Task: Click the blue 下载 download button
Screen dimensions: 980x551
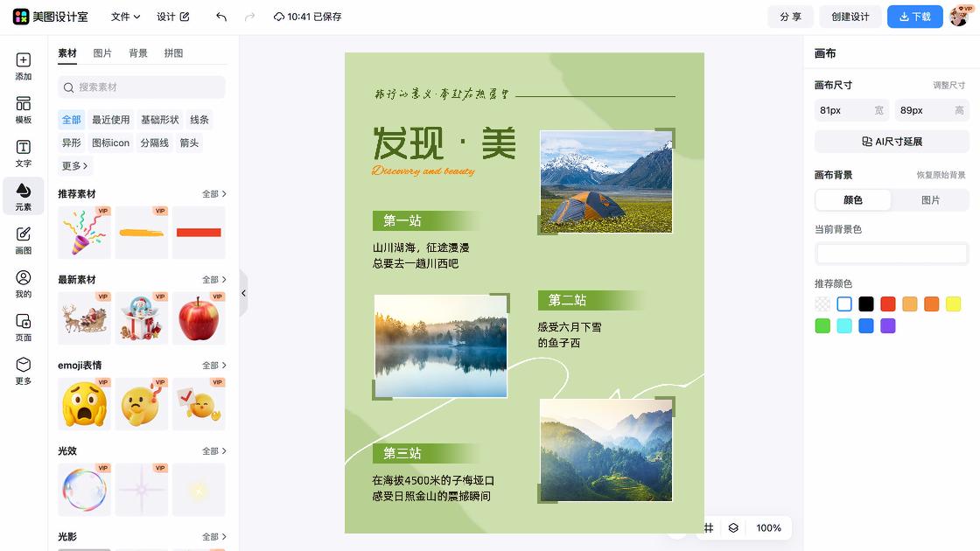Action: coord(915,17)
